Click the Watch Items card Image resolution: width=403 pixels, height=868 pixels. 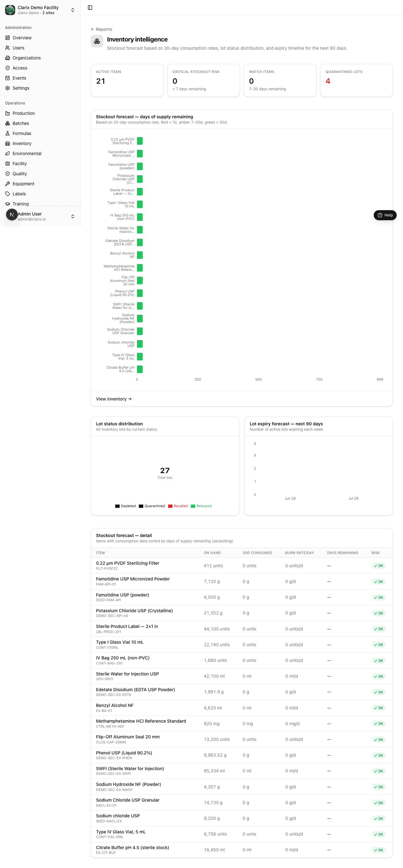coord(280,81)
